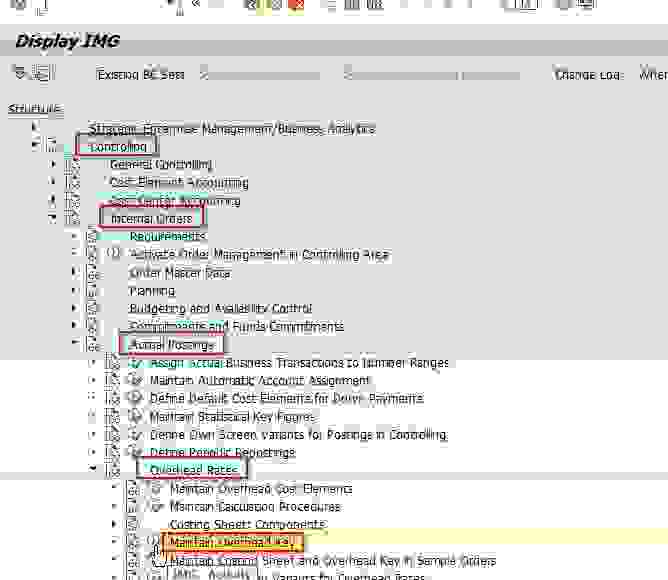Click execute icon for Activate Order Management

(114, 255)
